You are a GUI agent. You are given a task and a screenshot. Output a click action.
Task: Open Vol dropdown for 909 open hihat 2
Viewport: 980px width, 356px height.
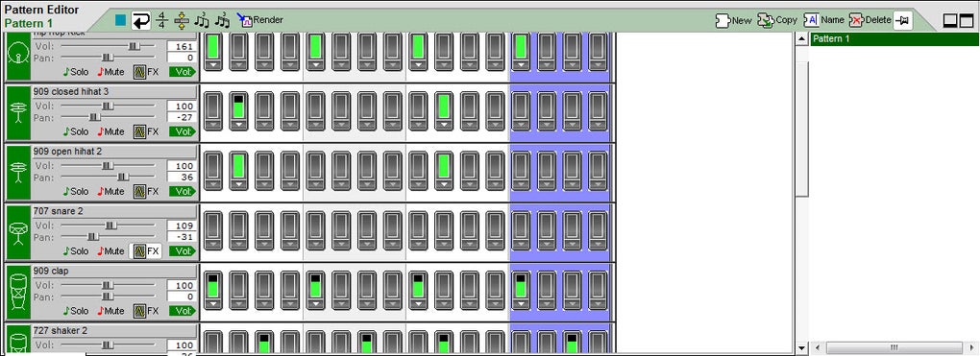click(x=182, y=191)
